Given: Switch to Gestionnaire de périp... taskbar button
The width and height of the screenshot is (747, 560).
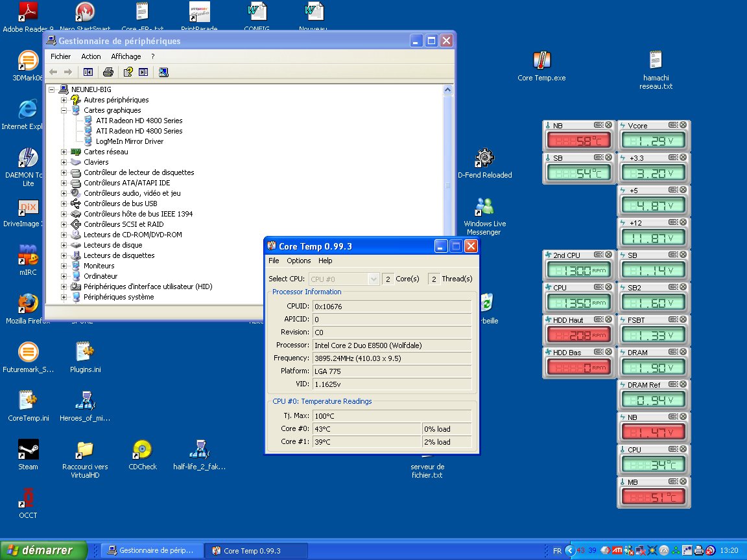Looking at the screenshot, I should pos(152,550).
